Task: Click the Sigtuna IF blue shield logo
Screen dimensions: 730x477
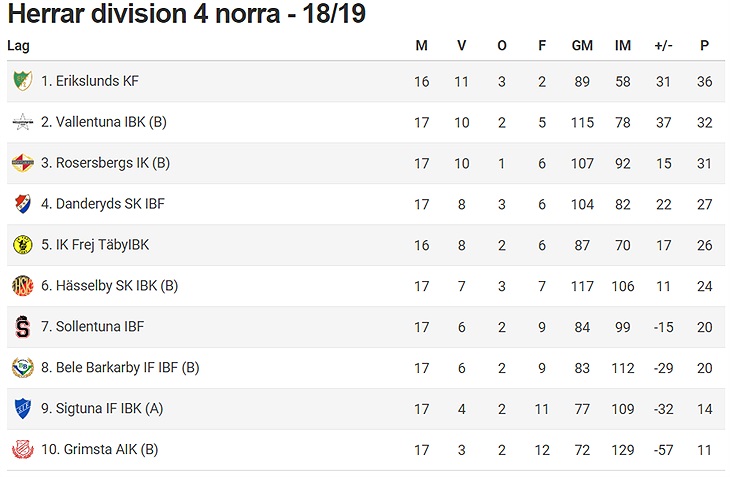Action: coord(22,409)
